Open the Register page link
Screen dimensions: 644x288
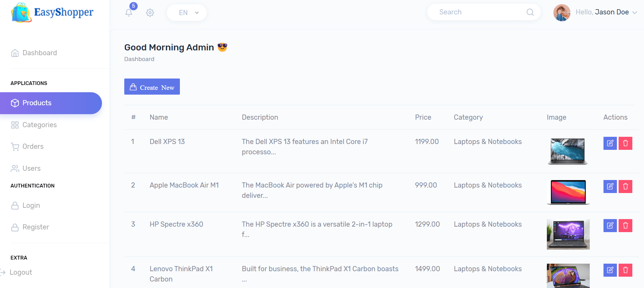click(30, 227)
